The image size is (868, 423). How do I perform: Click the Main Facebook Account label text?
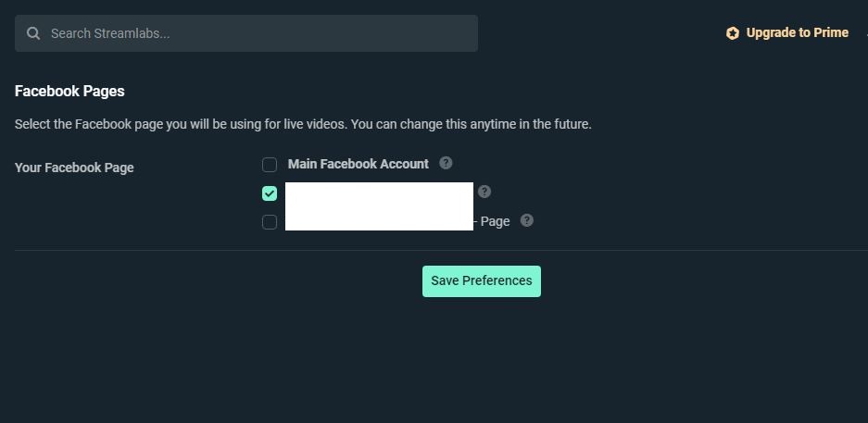pyautogui.click(x=358, y=164)
